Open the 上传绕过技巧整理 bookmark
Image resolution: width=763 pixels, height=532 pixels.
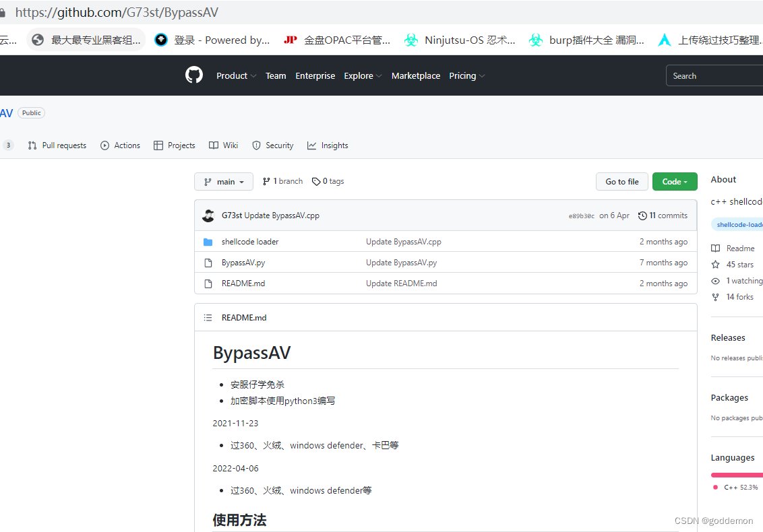click(710, 40)
